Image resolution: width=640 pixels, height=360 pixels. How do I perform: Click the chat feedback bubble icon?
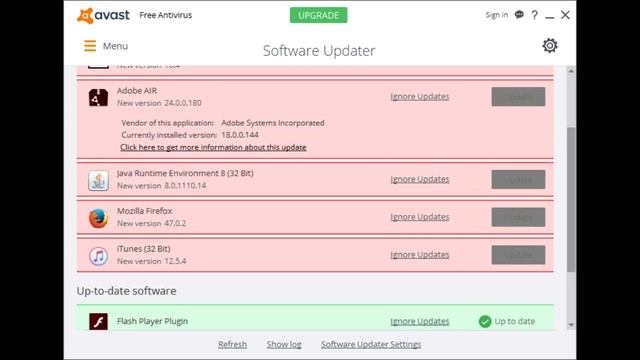click(x=519, y=15)
